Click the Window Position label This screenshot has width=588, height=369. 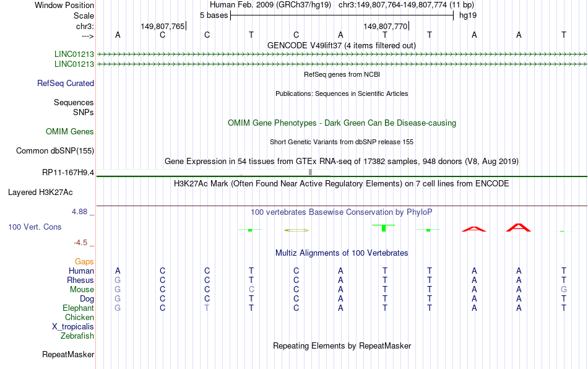pos(64,5)
